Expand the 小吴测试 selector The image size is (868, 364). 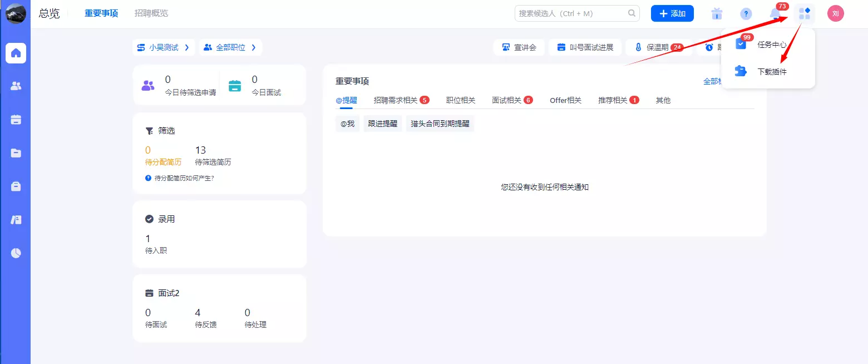164,48
